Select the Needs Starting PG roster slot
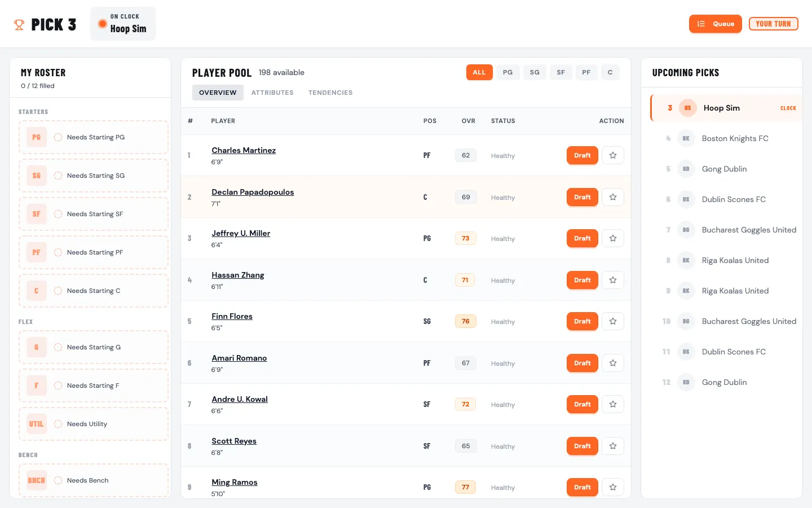Viewport: 812px width, 508px height. click(94, 137)
